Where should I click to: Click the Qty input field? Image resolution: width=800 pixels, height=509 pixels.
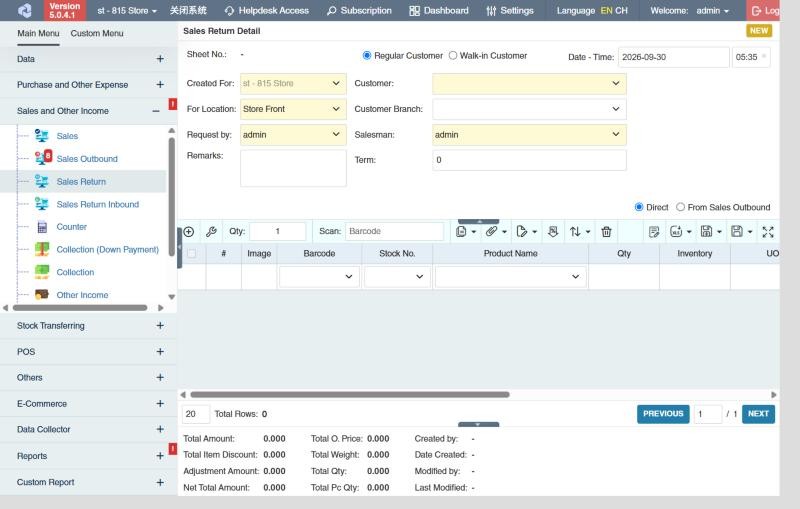[x=278, y=232]
